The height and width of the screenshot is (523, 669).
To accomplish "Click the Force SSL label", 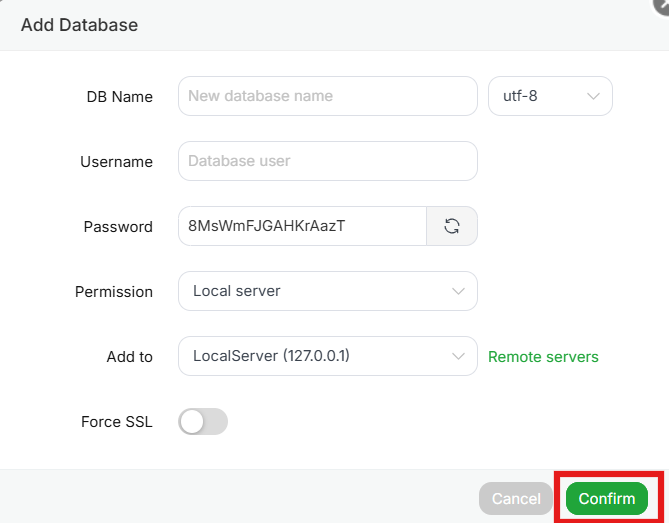I will pyautogui.click(x=117, y=421).
